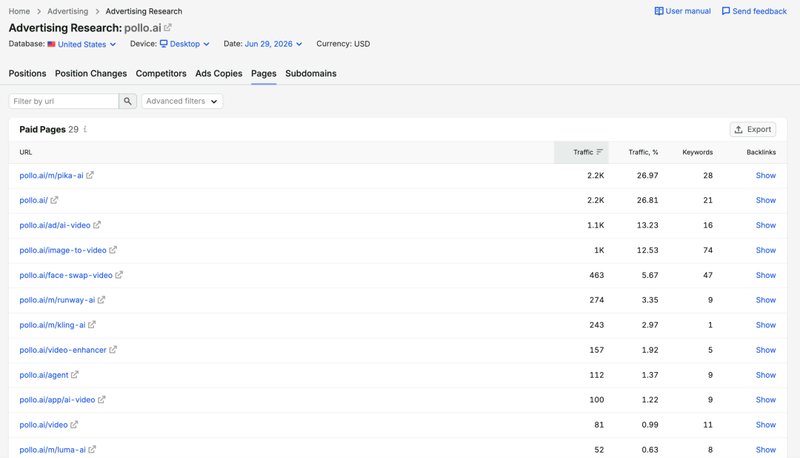Go to Advertising in the breadcrumb

tap(67, 11)
